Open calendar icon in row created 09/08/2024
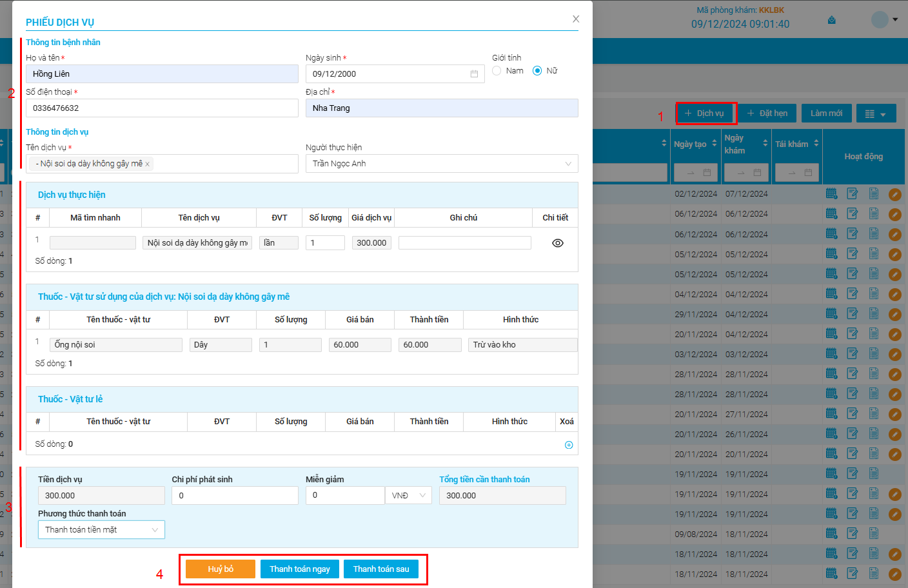908x588 pixels. (832, 534)
